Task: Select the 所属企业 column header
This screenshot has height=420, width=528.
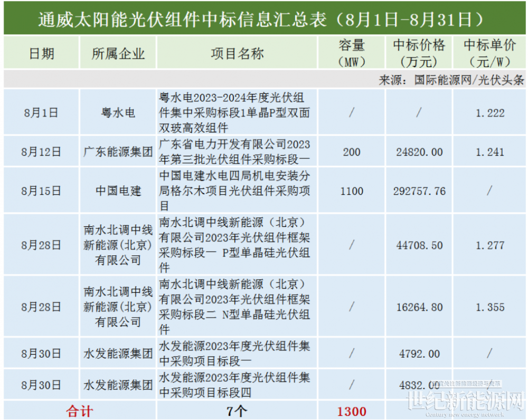Action: [118, 53]
